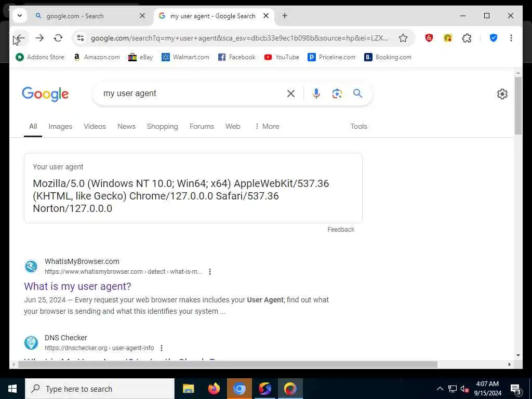The height and width of the screenshot is (399, 532).
Task: Open site information icon in address bar
Action: 81,38
